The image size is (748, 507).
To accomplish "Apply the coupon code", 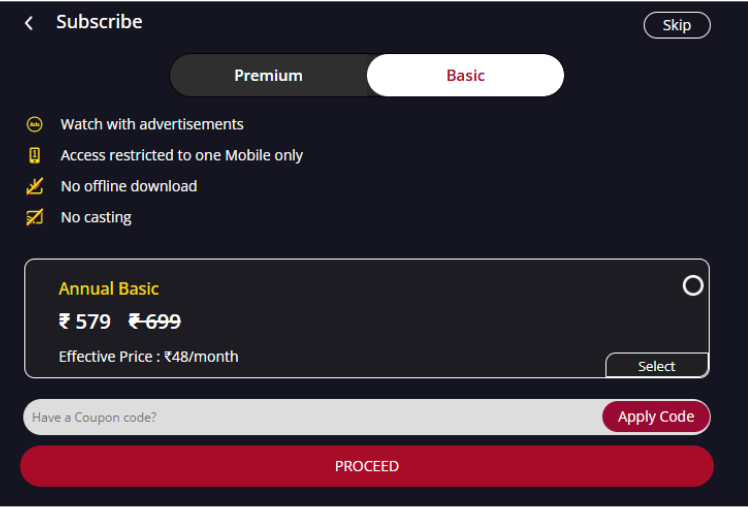I will [656, 417].
